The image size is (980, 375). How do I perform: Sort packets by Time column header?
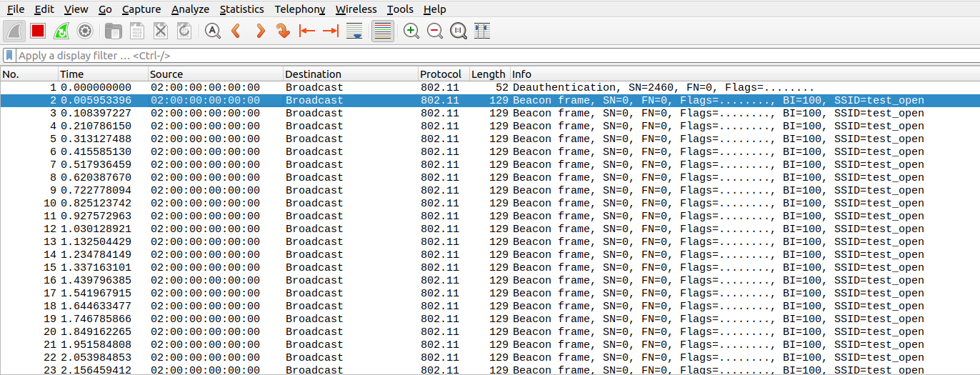pyautogui.click(x=72, y=74)
